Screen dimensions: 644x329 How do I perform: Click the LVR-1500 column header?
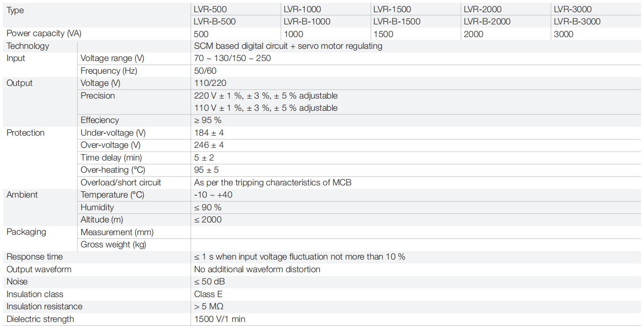coord(392,9)
